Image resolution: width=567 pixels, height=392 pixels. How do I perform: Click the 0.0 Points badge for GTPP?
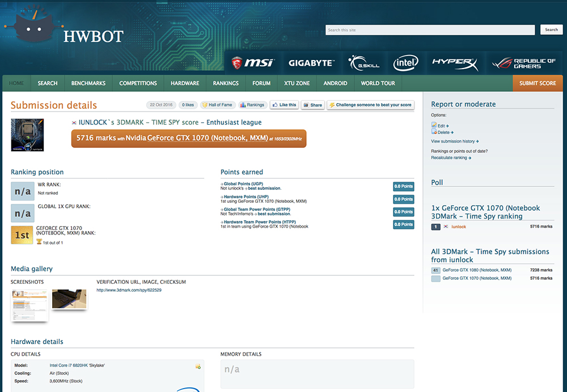404,212
